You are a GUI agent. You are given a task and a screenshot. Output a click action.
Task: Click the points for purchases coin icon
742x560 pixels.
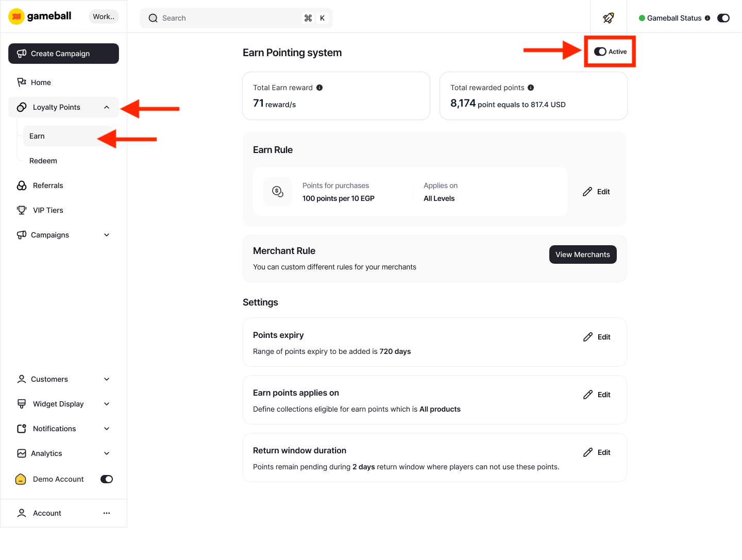pos(278,191)
